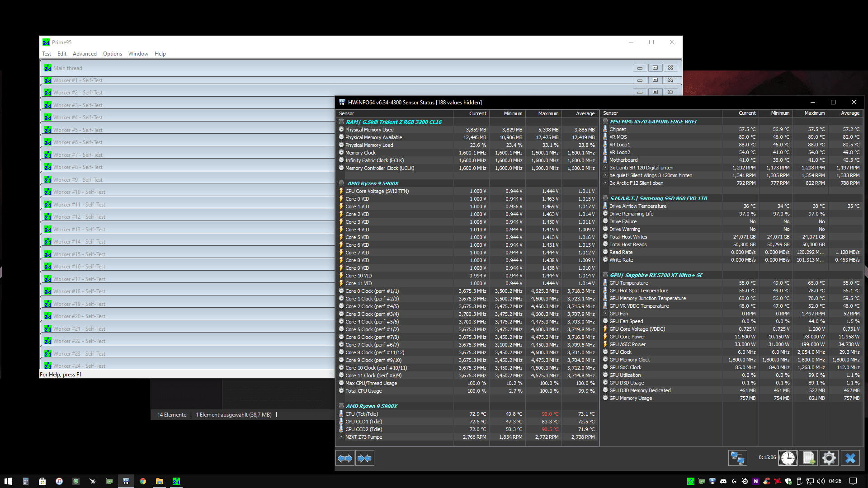This screenshot has width=868, height=488.
Task: Close Worker #2 Self-Test window
Action: coord(670,92)
